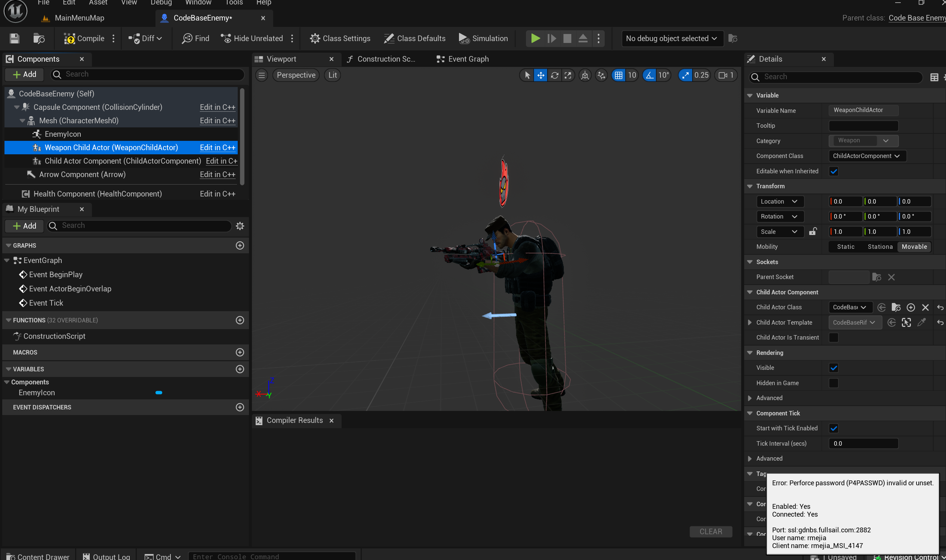Expand the Child Actor Template row
The image size is (946, 560).
(x=750, y=323)
